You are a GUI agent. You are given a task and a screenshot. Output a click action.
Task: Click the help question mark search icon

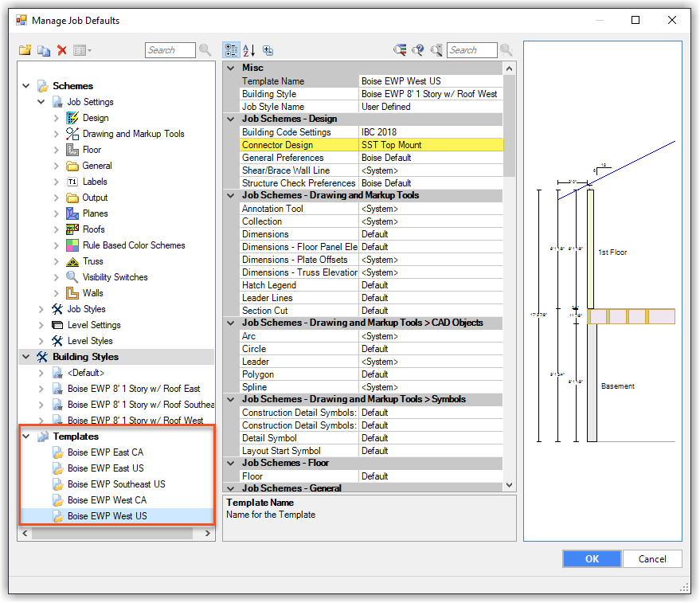click(x=418, y=50)
